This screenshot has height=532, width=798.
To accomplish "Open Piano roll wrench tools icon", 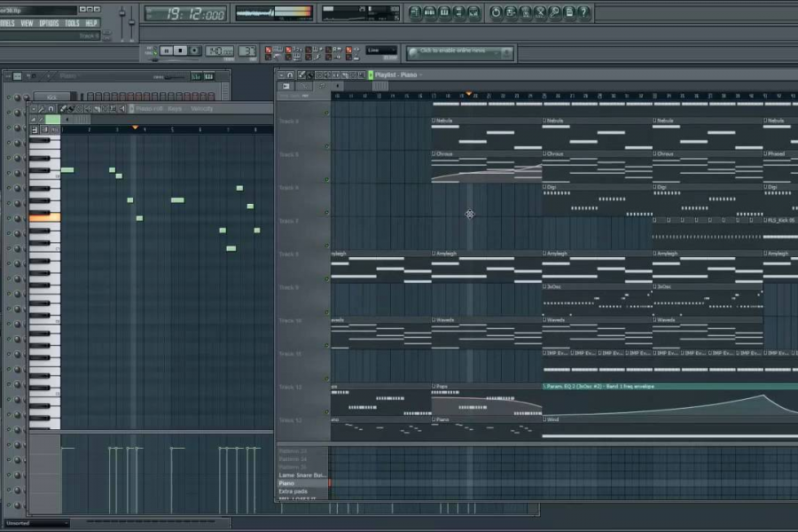I will pos(42,108).
